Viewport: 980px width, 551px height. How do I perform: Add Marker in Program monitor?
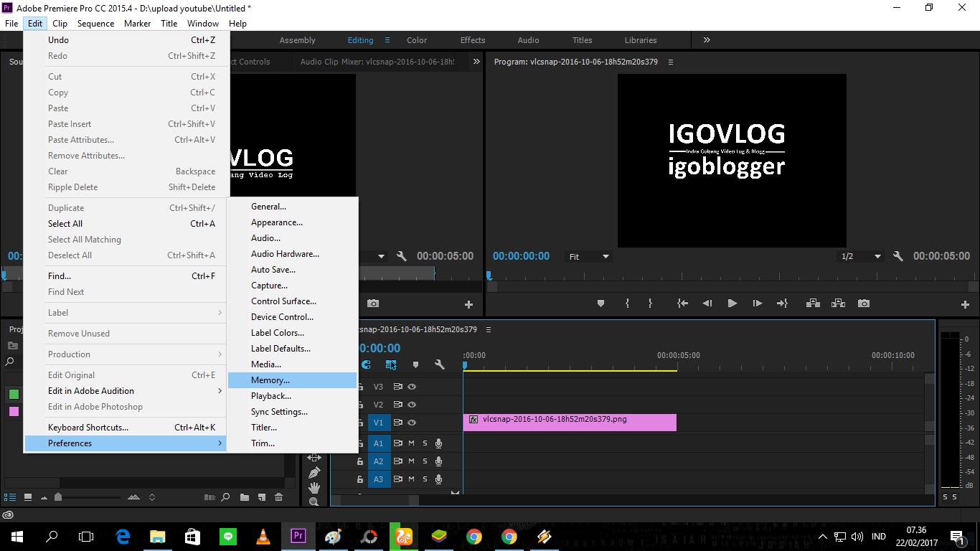coord(601,303)
